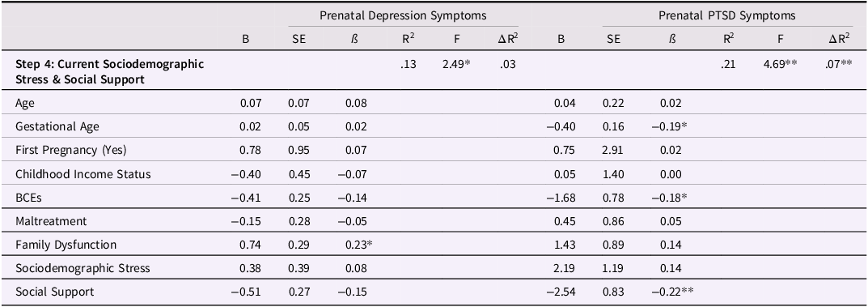Screen dimensions: 868x307
Task: Select the Family Dysfunction row label
Action: [66, 245]
